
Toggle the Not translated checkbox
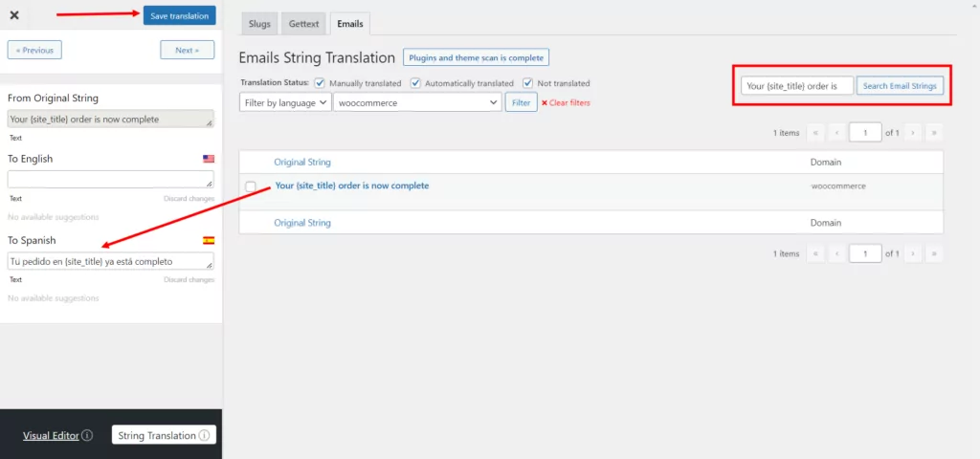[x=527, y=83]
